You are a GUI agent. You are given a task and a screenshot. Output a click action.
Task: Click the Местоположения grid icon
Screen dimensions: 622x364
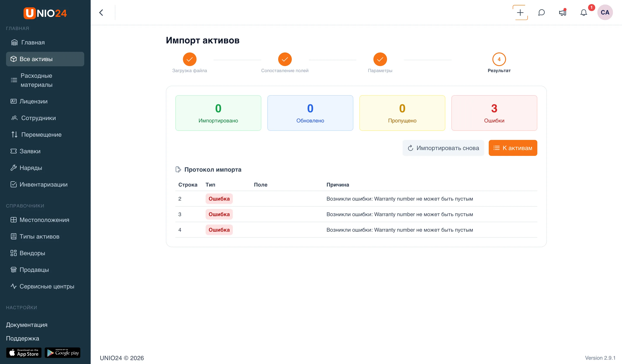14,220
